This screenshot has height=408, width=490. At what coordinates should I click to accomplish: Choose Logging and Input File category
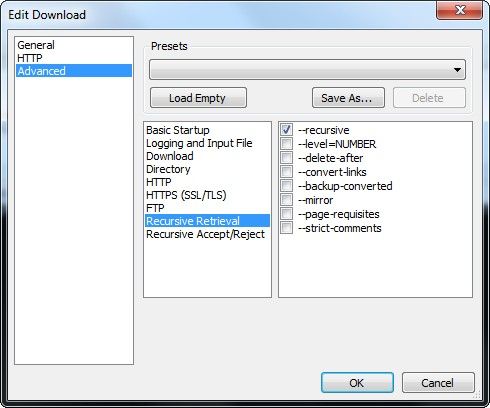click(x=207, y=143)
